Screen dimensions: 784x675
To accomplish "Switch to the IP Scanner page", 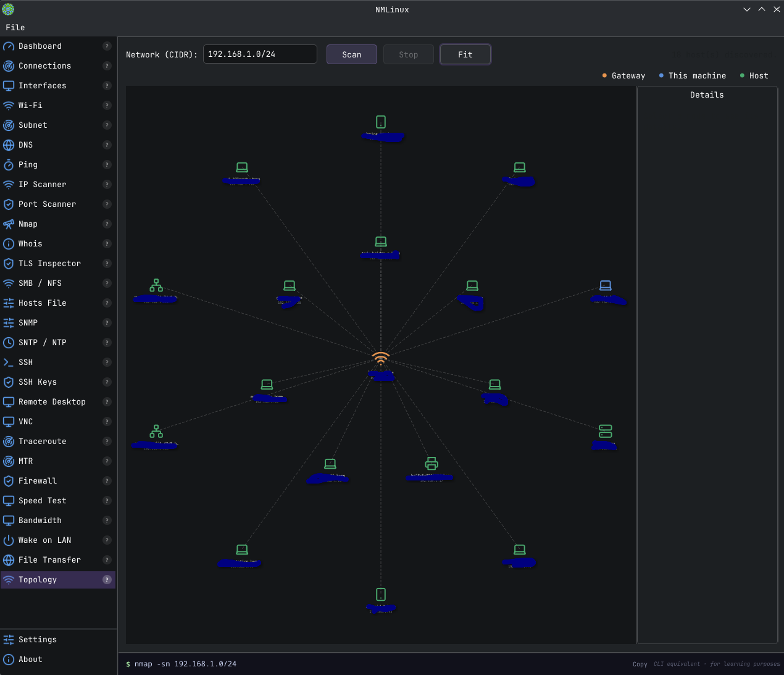I will point(58,185).
